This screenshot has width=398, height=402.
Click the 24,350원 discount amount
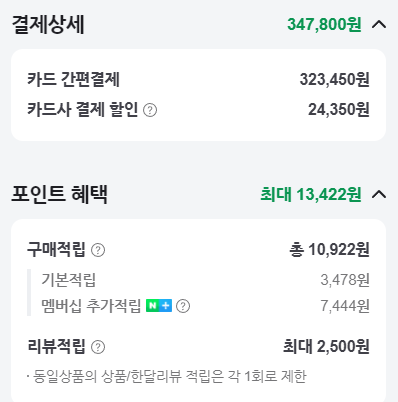click(x=339, y=109)
